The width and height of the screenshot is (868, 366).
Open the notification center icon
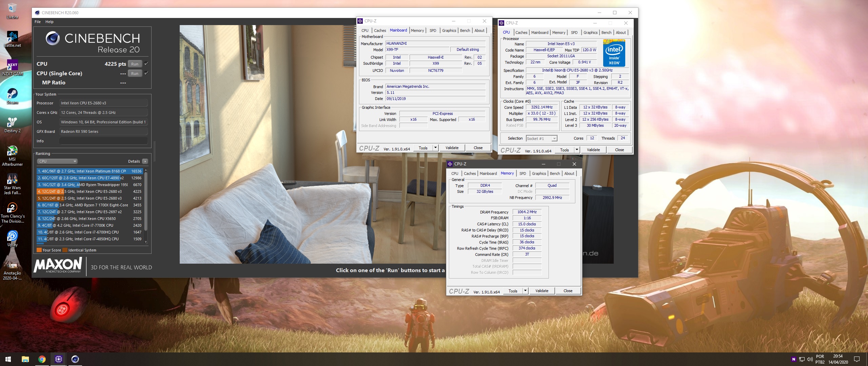tap(857, 359)
